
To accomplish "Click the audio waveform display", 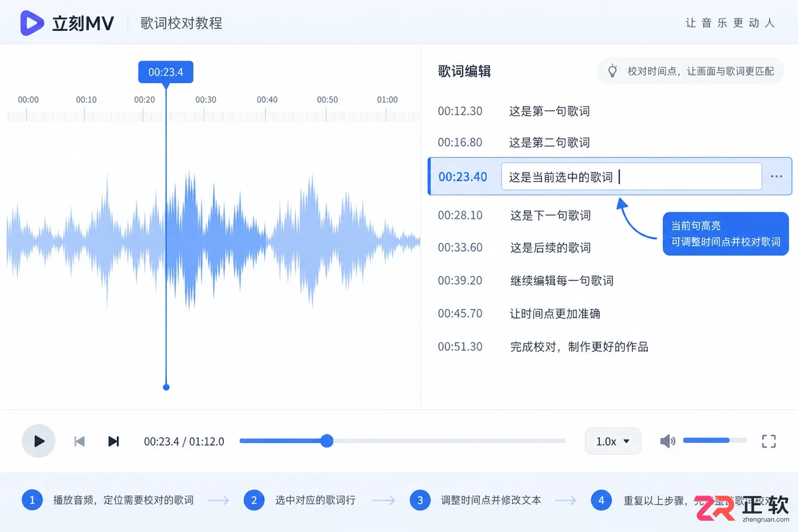I will (213, 241).
